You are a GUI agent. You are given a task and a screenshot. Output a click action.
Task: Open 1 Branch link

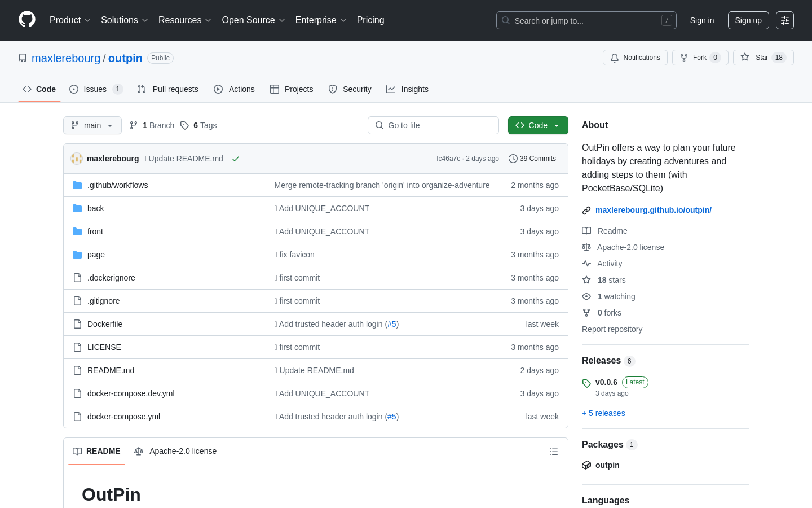click(x=152, y=125)
